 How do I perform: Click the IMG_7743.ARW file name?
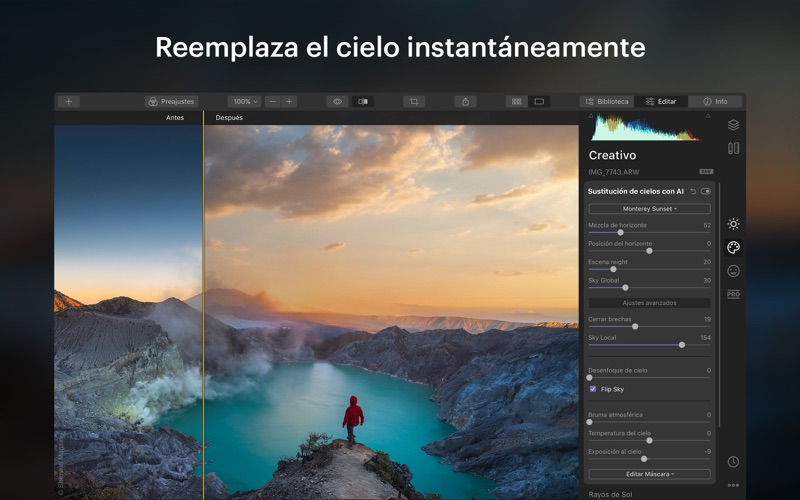(x=614, y=172)
